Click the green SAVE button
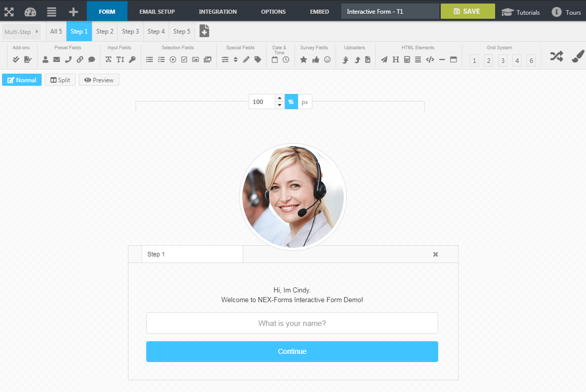The height and width of the screenshot is (392, 586). click(468, 11)
